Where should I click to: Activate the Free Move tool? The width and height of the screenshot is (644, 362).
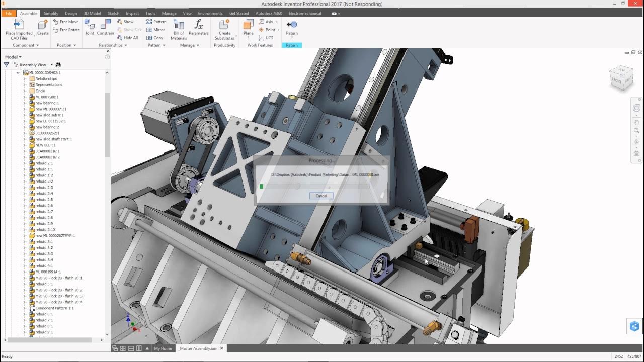click(66, 22)
